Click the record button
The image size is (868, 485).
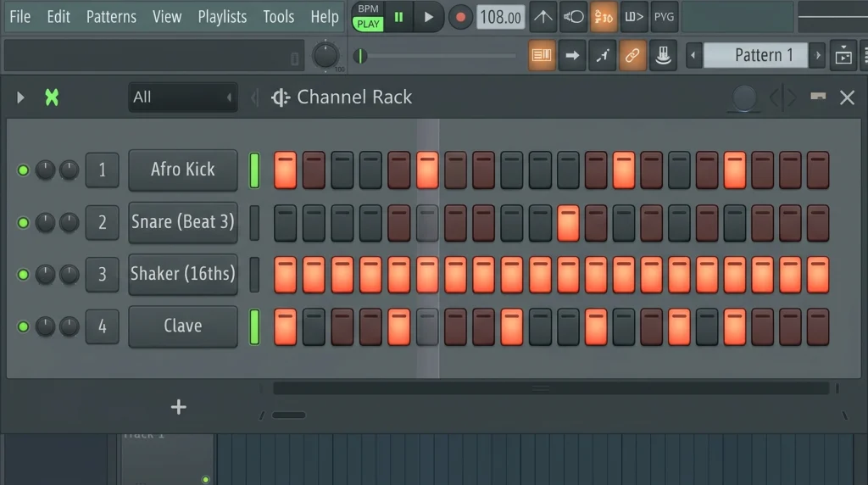pyautogui.click(x=460, y=17)
